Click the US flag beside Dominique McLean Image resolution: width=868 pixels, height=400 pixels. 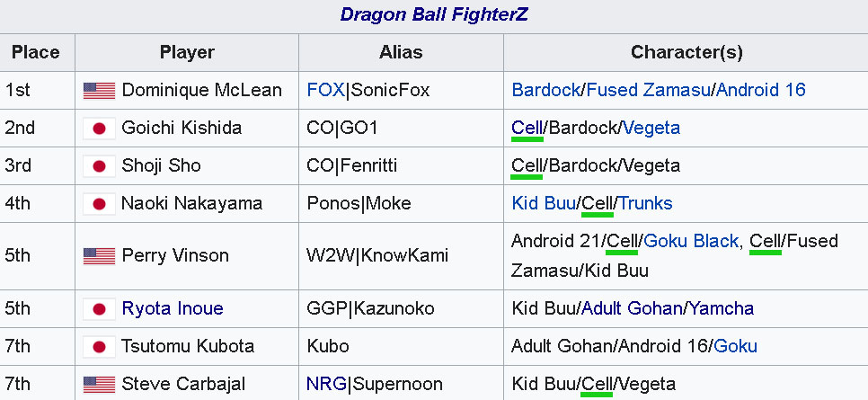pos(99,90)
